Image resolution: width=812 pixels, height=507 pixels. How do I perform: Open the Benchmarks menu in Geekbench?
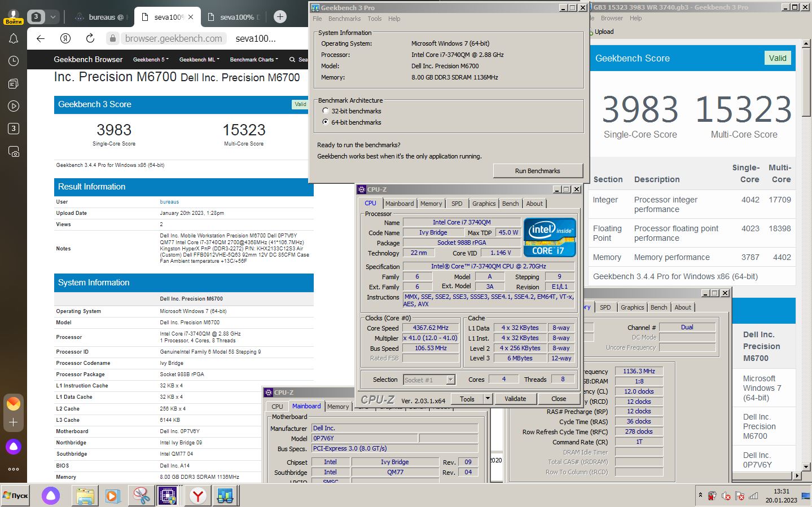tap(344, 19)
